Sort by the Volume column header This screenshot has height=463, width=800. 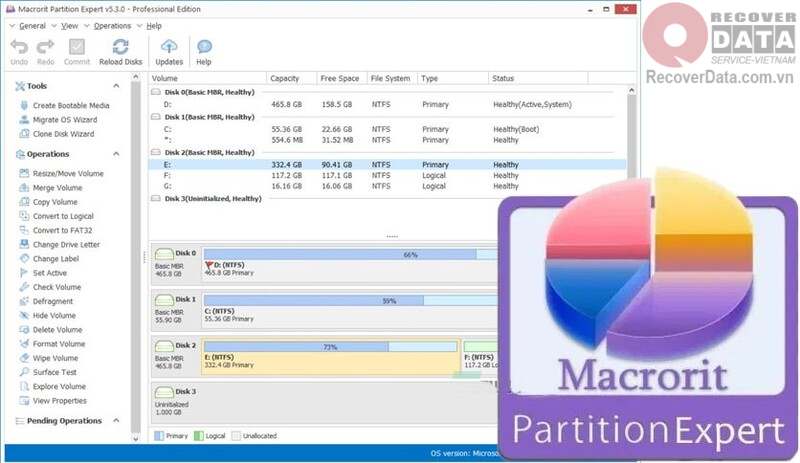208,78
